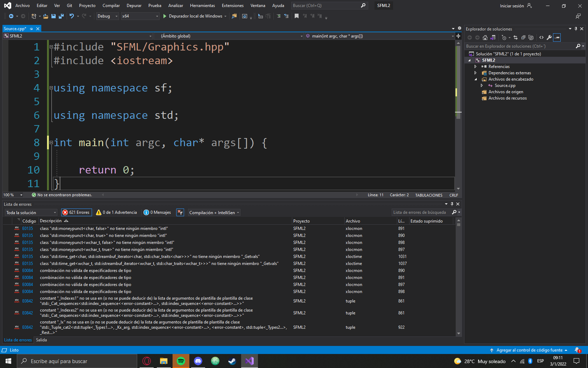Image resolution: width=588 pixels, height=368 pixels.
Task: Click the Live Share feedback icon top right
Action: 578,16
